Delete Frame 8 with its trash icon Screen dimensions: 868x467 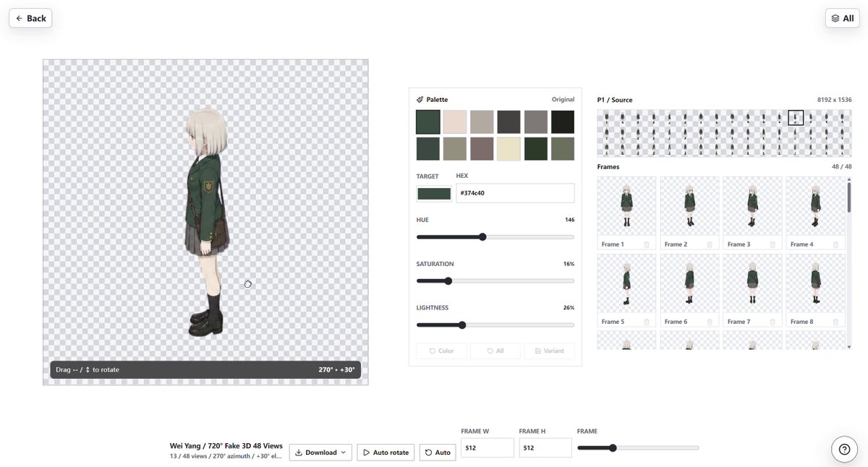835,322
